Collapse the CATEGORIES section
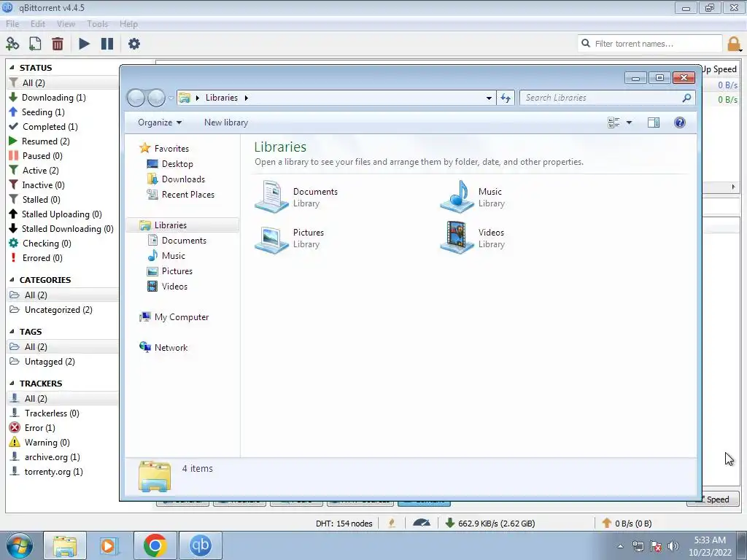The height and width of the screenshot is (560, 747). 12,279
